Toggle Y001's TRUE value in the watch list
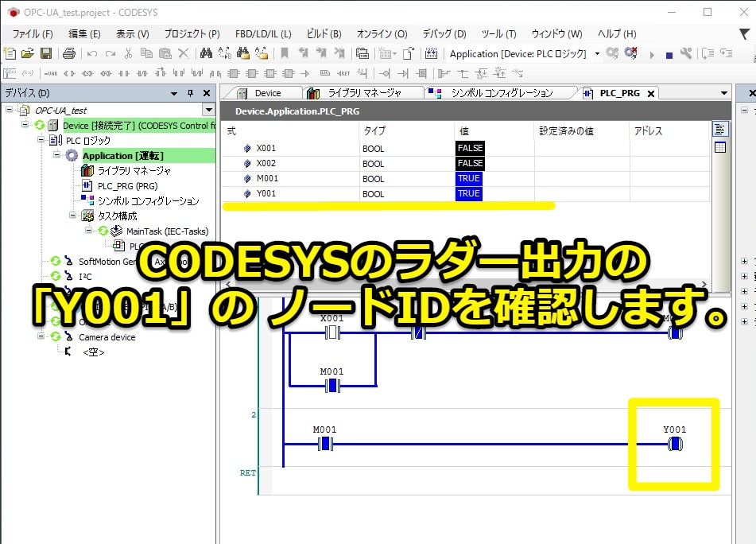This screenshot has height=544, width=756. click(x=470, y=193)
